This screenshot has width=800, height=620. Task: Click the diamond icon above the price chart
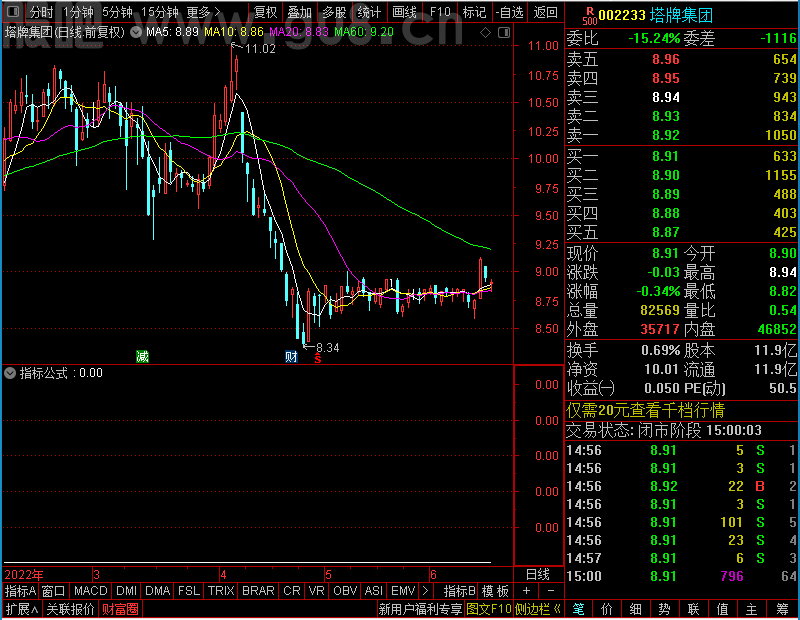(485, 33)
